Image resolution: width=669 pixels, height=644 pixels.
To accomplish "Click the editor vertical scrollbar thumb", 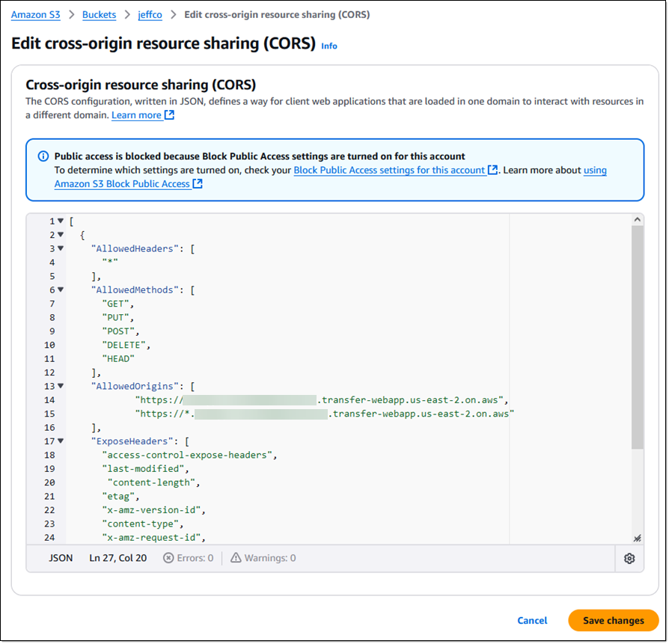I will pyautogui.click(x=637, y=337).
